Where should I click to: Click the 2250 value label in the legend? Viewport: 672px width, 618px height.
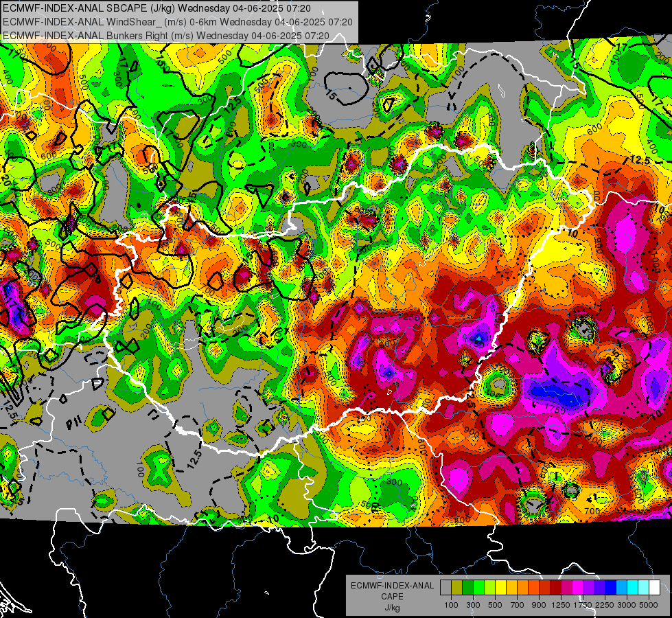pos(605,605)
